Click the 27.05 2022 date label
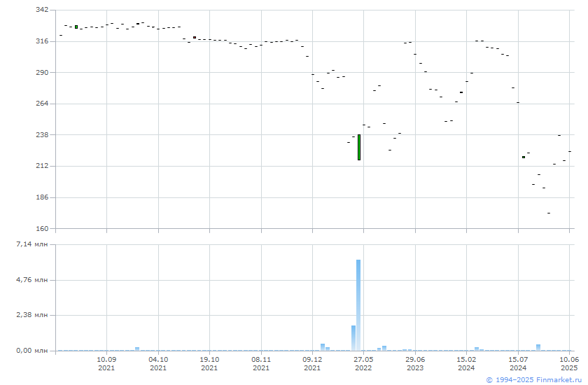Screen dimensions: 588x385 [x=363, y=363]
